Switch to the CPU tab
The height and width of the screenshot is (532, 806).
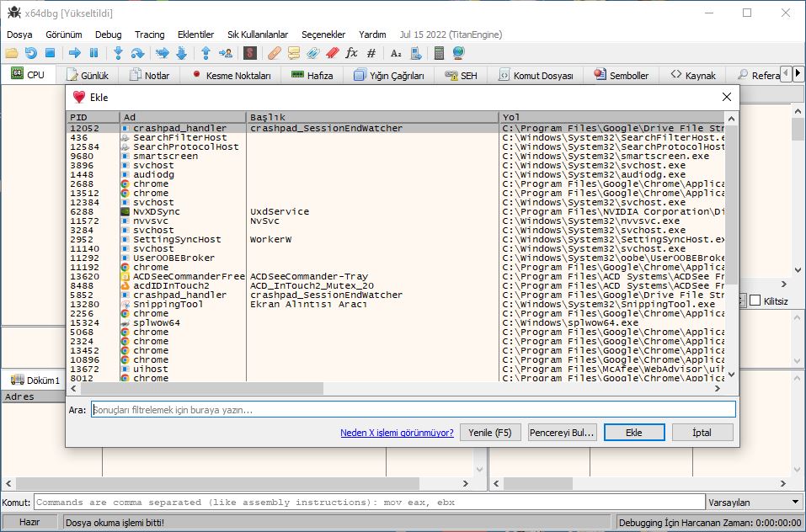click(x=29, y=74)
